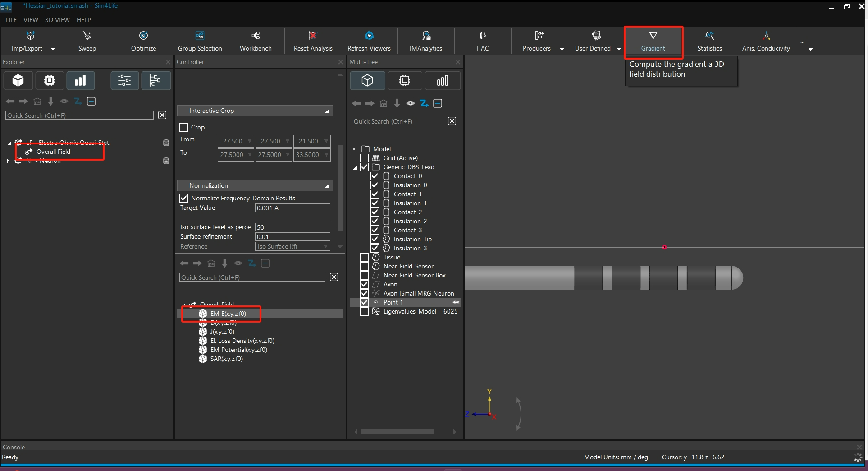Click Reset Analysis icon

point(313,36)
